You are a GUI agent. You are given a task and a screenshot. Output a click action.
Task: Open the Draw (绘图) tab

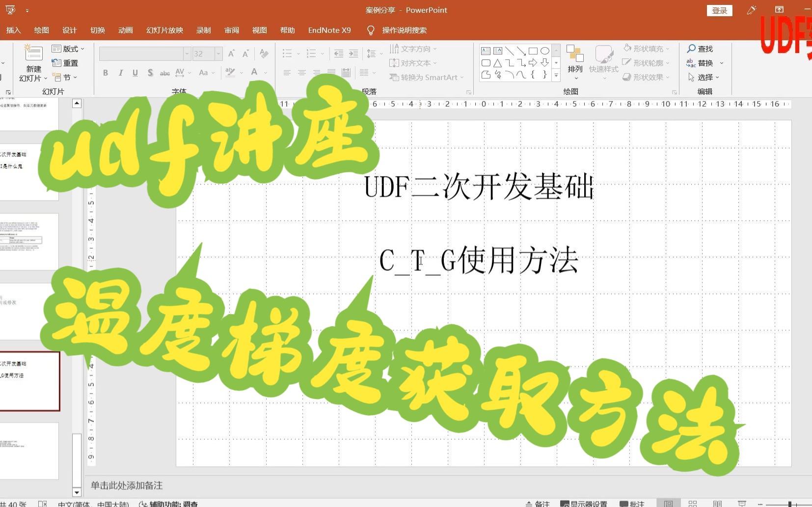pos(41,30)
